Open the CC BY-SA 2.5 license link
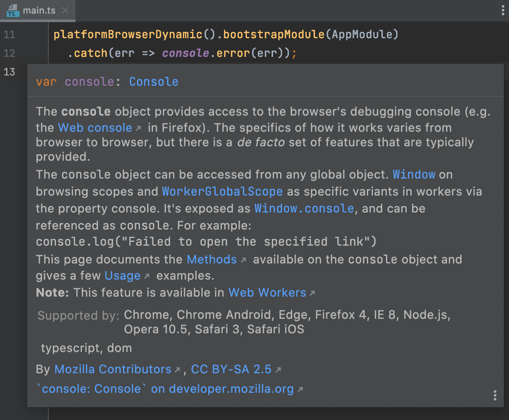The width and height of the screenshot is (509, 420). pos(231,369)
